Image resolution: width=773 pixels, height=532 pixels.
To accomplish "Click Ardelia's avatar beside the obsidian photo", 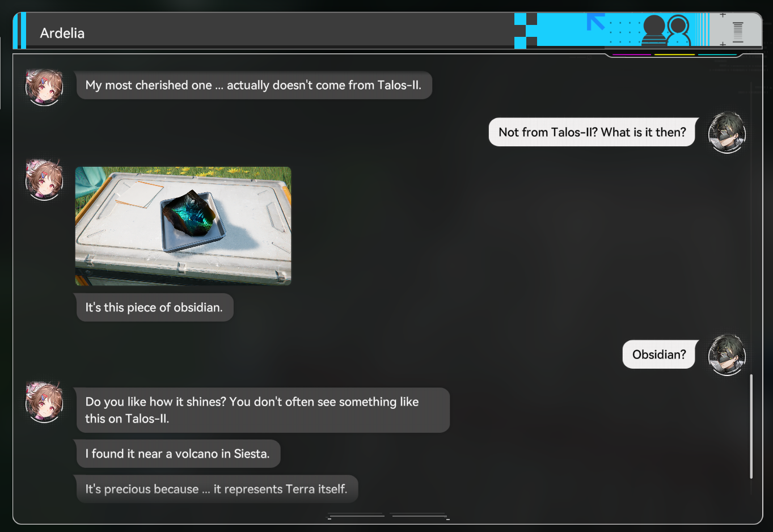I will [x=44, y=180].
